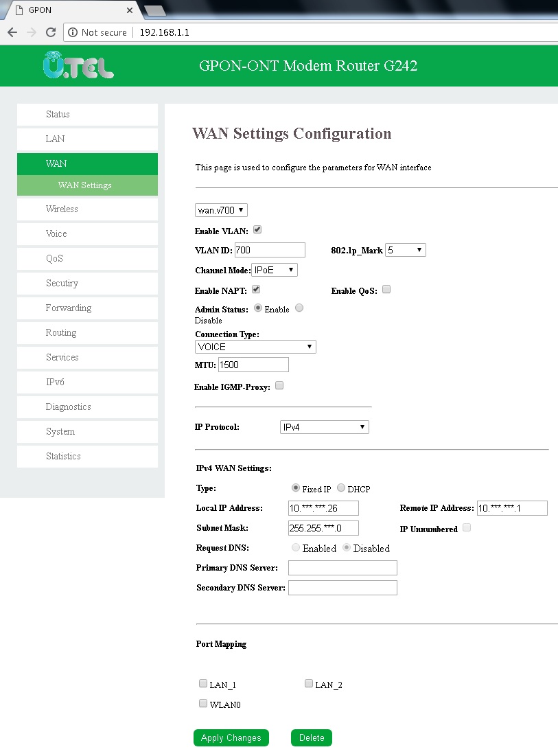
Task: Click the browser forward arrow
Action: pyautogui.click(x=31, y=32)
